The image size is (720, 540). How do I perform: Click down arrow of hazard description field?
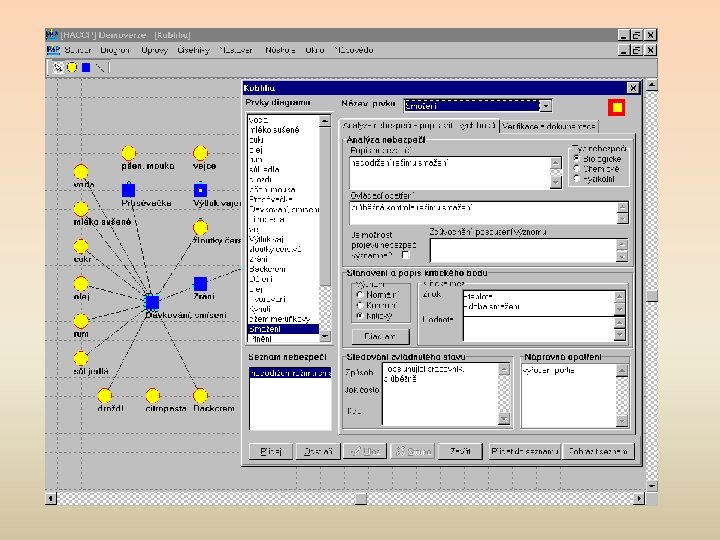click(x=555, y=182)
